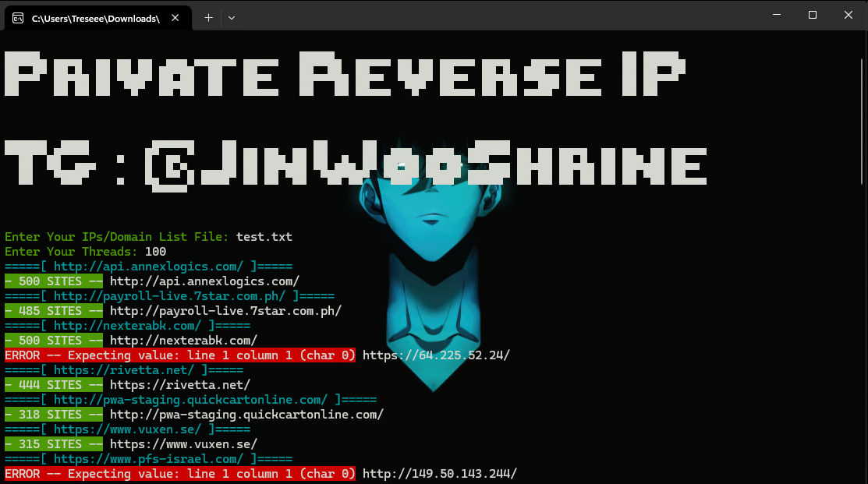
Task: Click the '444 SITES' label
Action: [54, 385]
